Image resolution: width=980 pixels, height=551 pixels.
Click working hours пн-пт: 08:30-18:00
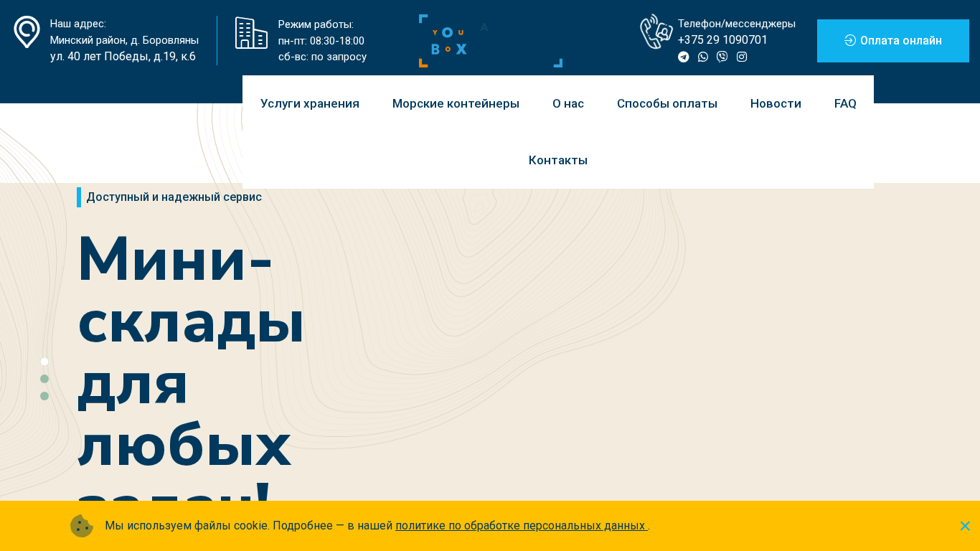(x=321, y=41)
